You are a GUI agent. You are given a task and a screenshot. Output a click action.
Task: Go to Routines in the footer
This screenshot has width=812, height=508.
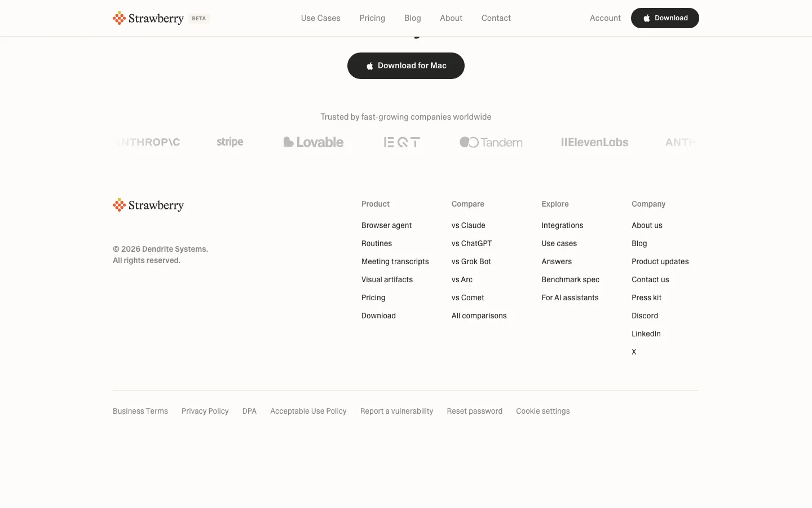(377, 243)
